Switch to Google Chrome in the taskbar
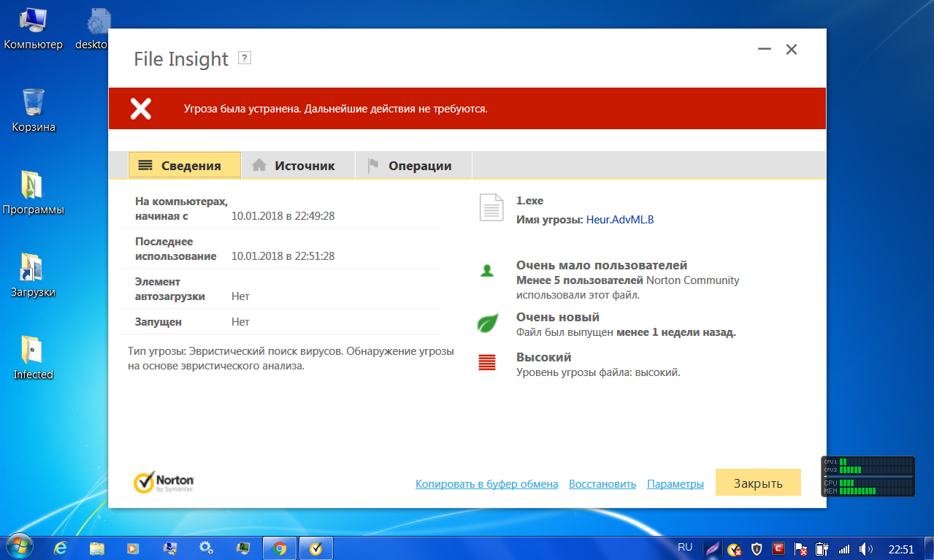Screen dimensions: 934x560 tap(279, 548)
